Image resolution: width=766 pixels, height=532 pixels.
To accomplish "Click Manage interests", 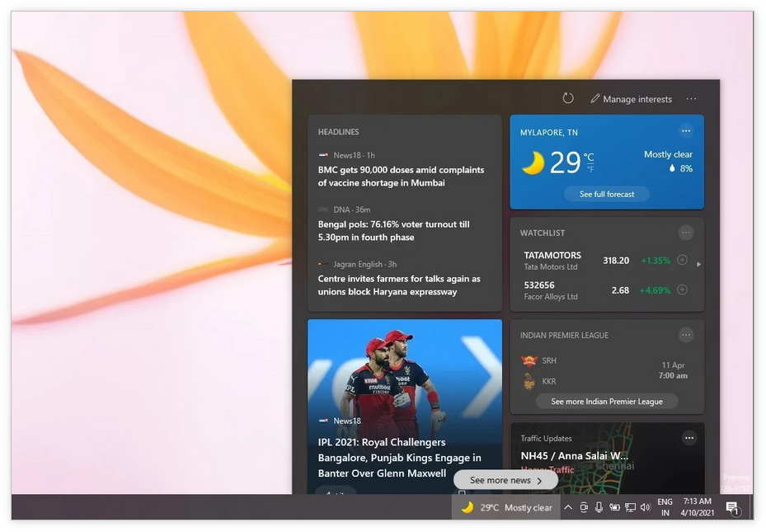I will point(631,99).
